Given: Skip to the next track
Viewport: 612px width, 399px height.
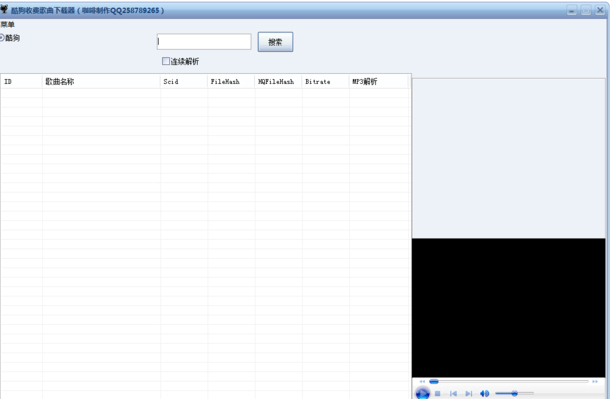Looking at the screenshot, I should [x=469, y=394].
